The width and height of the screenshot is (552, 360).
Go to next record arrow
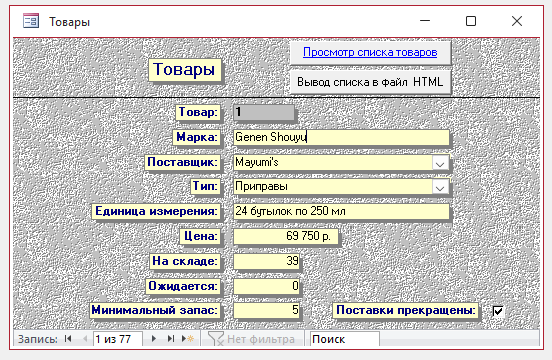tap(154, 339)
